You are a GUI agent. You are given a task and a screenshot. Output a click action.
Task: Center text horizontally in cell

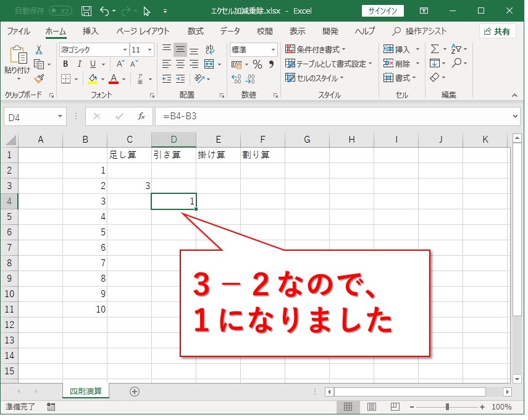[180, 64]
